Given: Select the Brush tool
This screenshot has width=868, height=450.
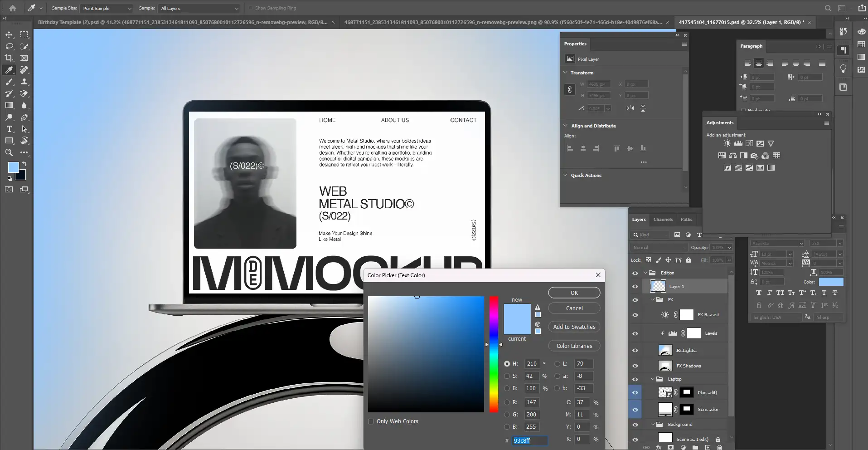Looking at the screenshot, I should coord(9,82).
